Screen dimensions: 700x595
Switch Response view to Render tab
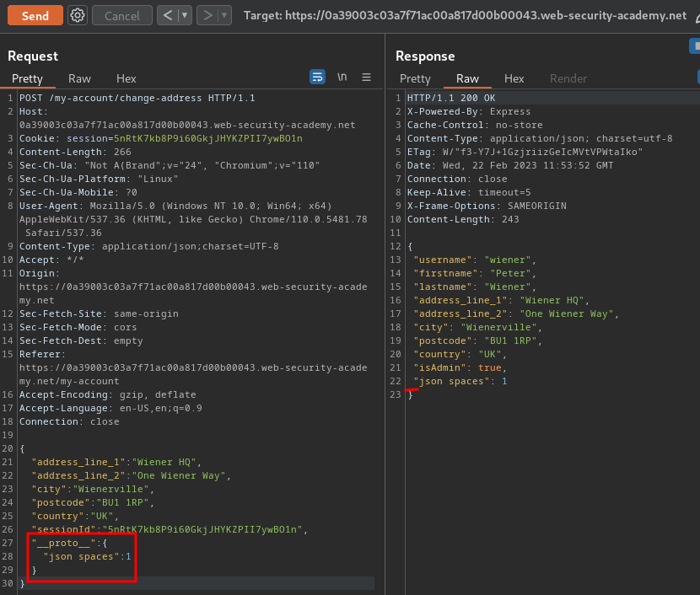point(568,78)
